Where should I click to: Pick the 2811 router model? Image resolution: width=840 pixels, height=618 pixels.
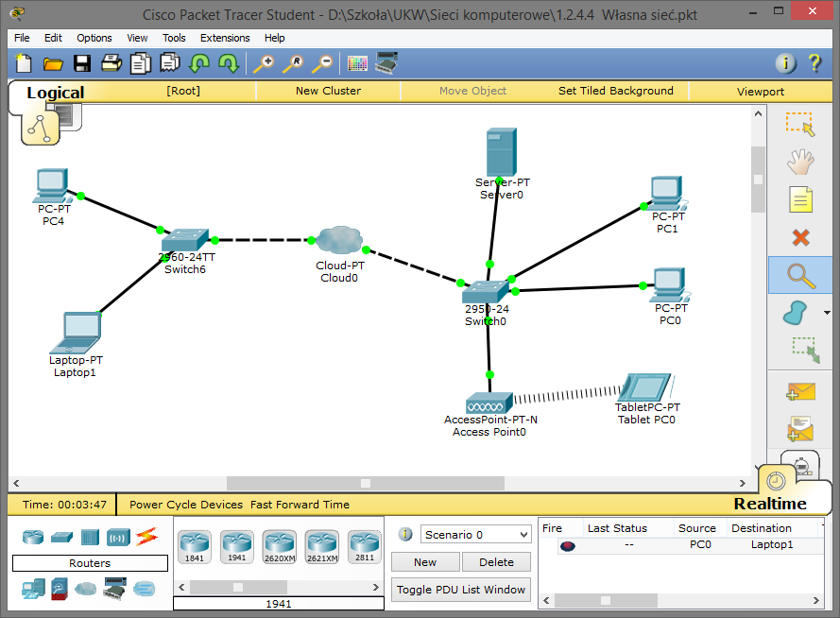(365, 547)
